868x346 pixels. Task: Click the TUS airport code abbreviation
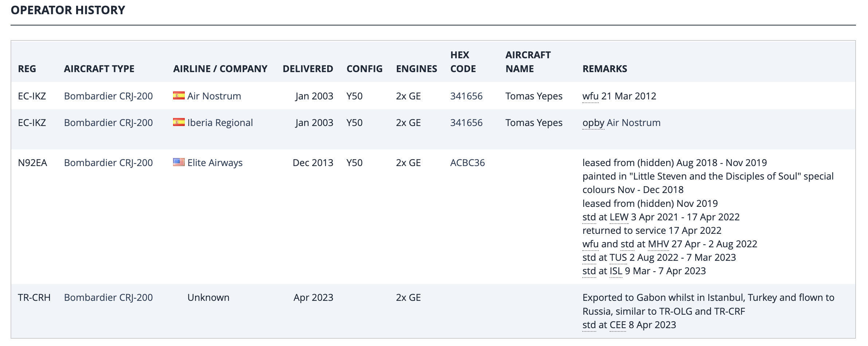[618, 257]
